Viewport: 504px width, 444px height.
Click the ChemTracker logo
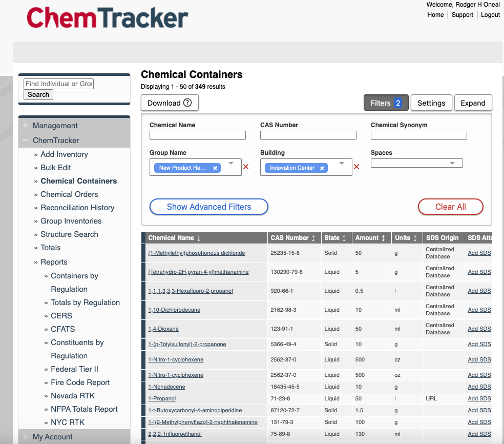click(108, 17)
